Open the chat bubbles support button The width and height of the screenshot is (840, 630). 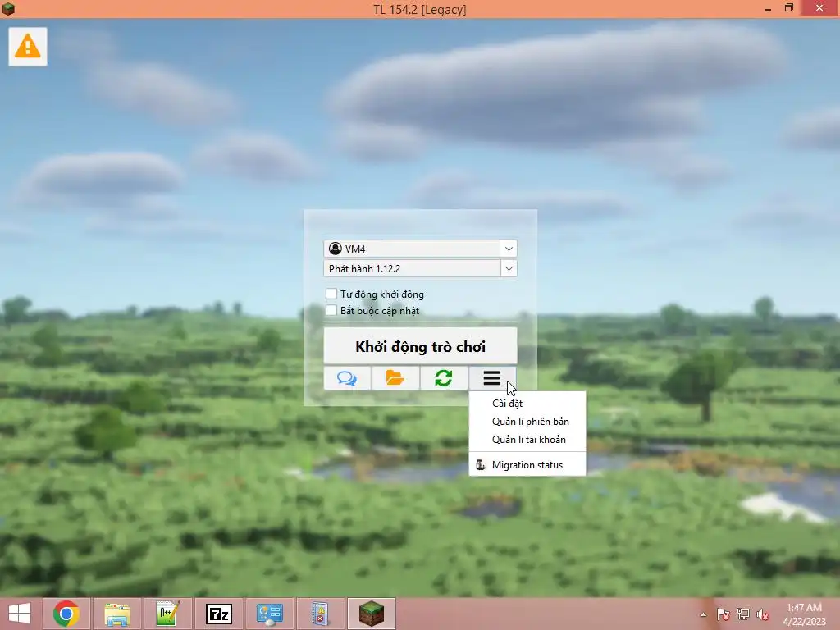tap(347, 378)
